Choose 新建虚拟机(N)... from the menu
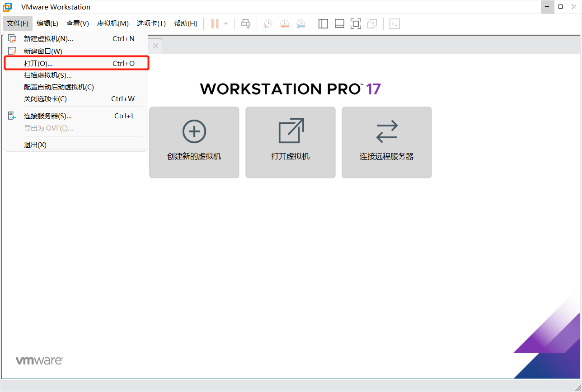The image size is (582, 392). click(x=75, y=39)
